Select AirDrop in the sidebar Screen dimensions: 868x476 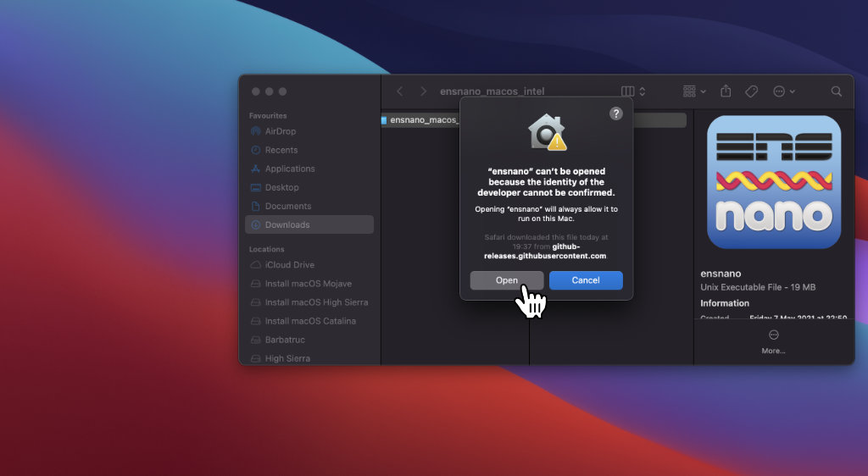(309, 131)
